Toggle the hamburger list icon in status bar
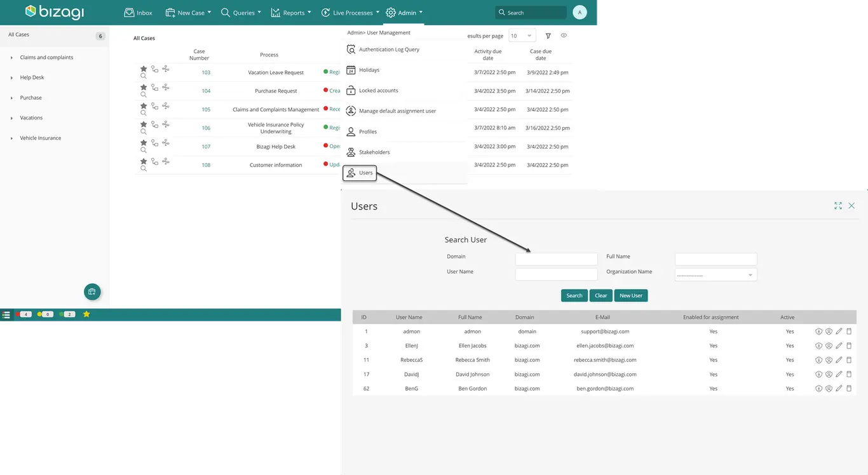Viewport: 868px width, 475px height. point(6,314)
